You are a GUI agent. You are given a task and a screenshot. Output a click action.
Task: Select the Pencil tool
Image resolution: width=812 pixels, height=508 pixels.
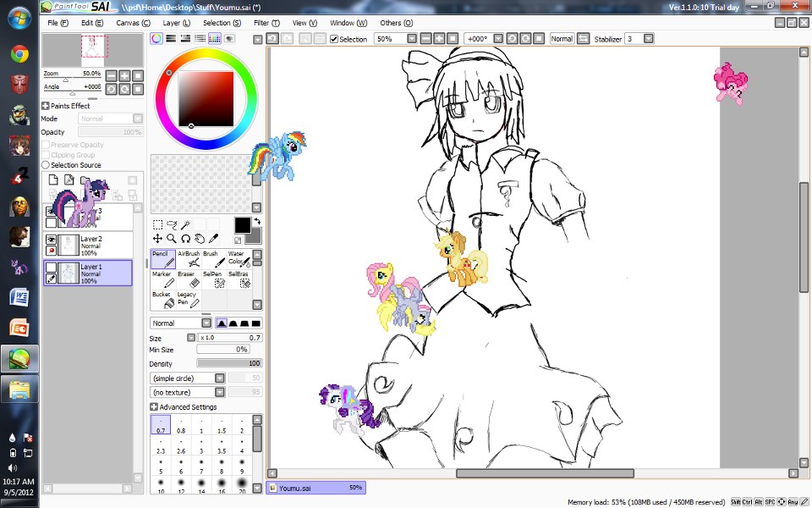tap(162, 259)
